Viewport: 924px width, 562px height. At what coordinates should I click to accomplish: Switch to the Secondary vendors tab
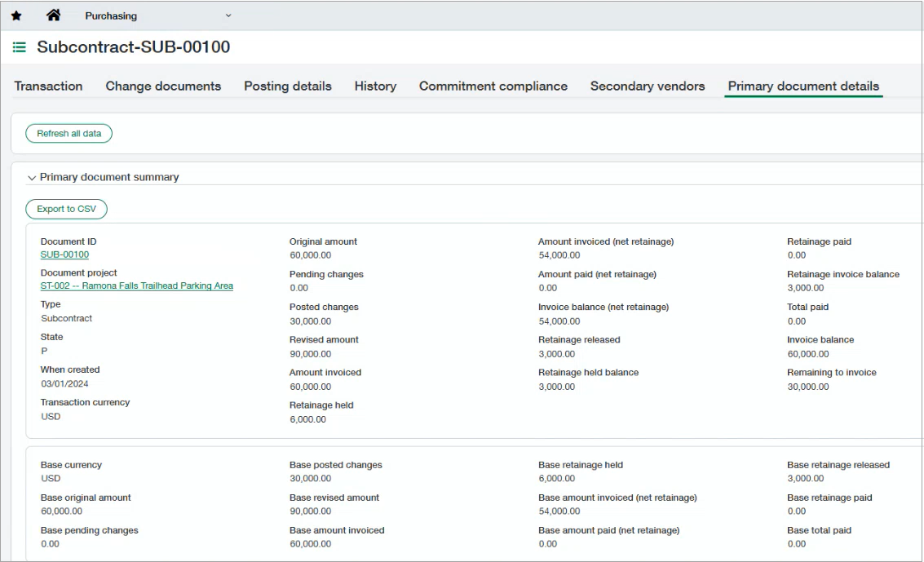[648, 86]
